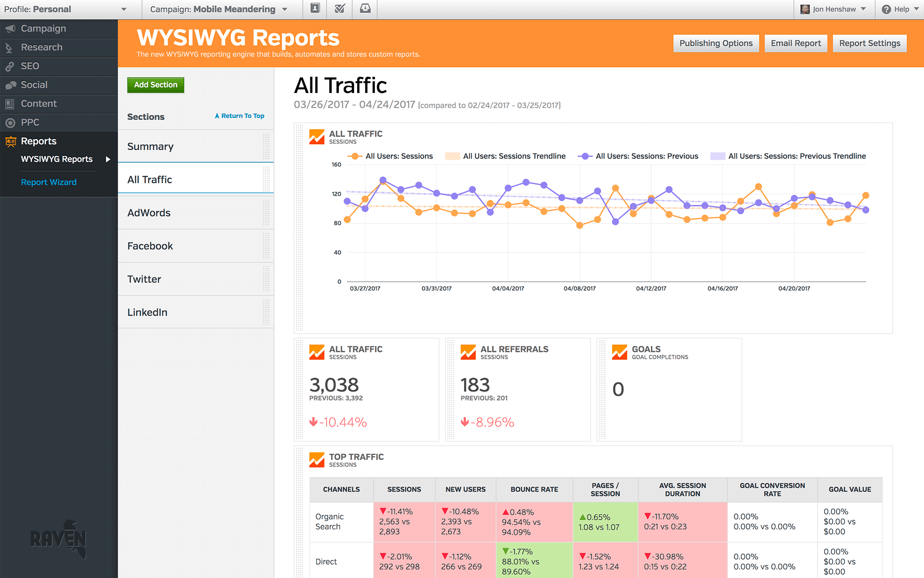
Task: Click the 183 referrals sessions value
Action: 475,385
